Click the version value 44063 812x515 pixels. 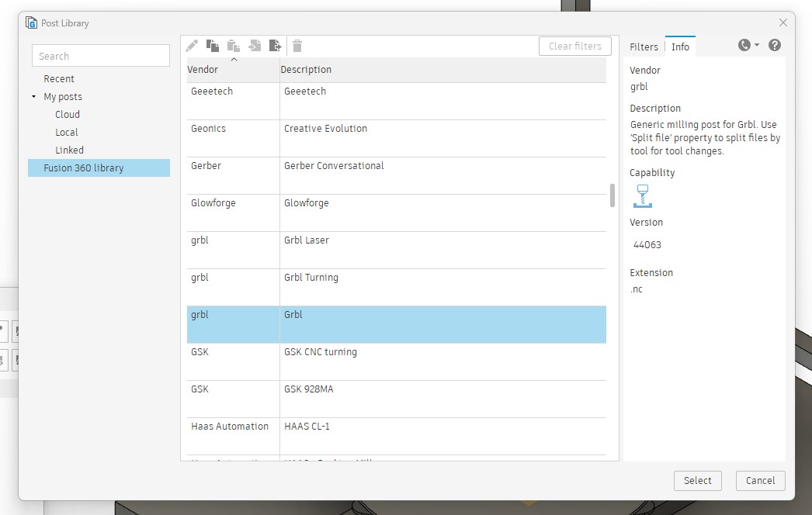[x=647, y=245]
